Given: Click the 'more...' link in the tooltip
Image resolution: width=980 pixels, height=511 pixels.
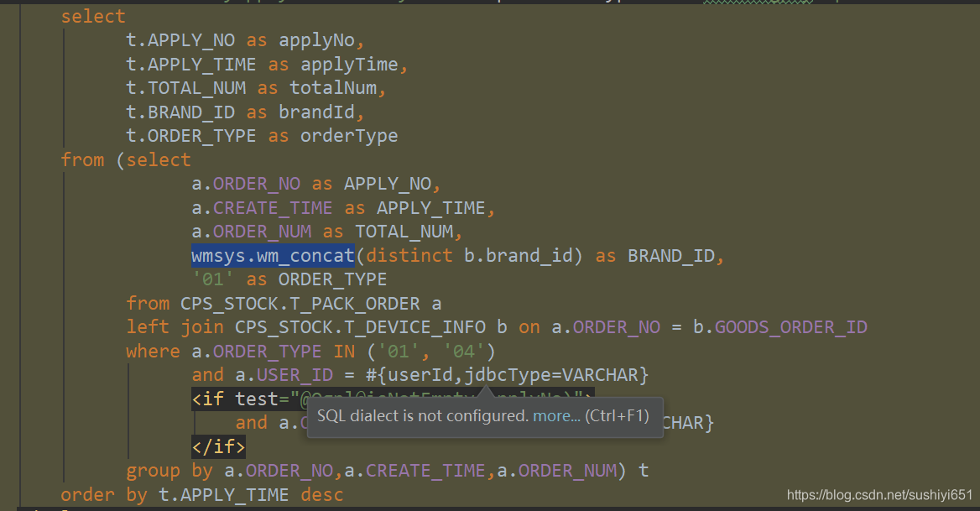Looking at the screenshot, I should click(555, 415).
